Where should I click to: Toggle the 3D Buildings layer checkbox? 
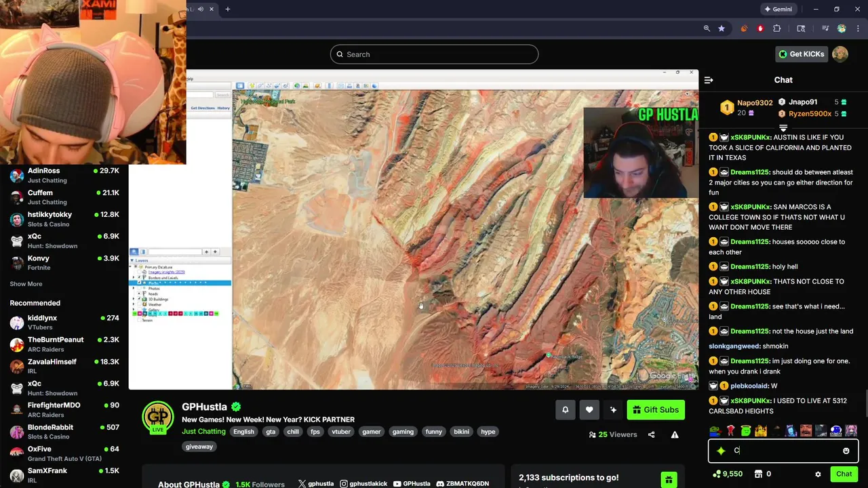(x=139, y=299)
